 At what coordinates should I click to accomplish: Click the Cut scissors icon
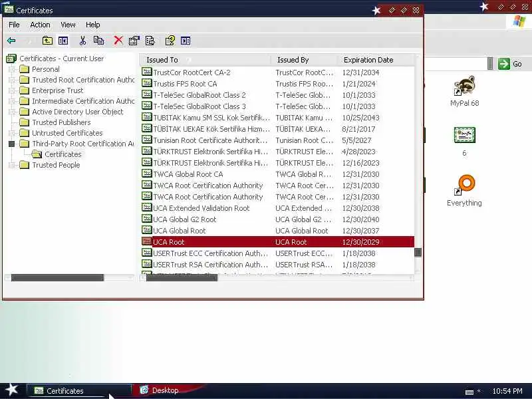82,41
